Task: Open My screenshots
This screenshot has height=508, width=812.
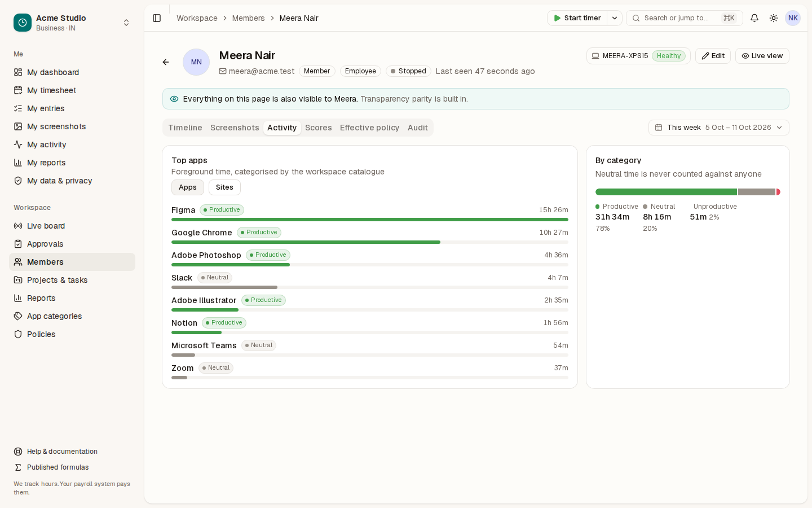Action: coord(72,126)
